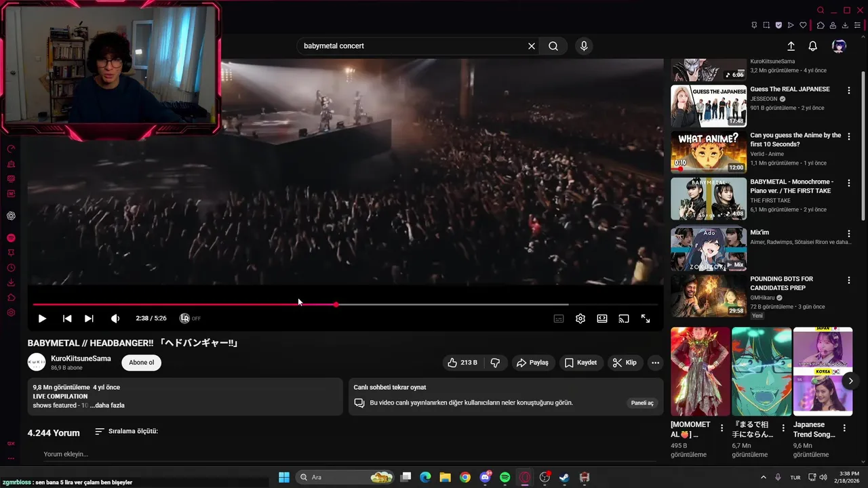Cast the video to a device
This screenshot has width=868, height=488.
point(624,319)
